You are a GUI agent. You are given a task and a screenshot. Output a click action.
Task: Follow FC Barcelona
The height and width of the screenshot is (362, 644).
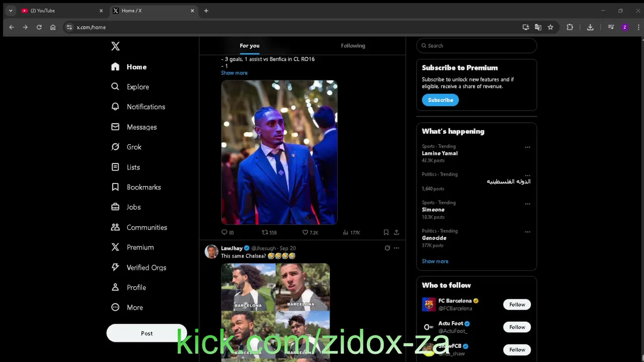517,305
